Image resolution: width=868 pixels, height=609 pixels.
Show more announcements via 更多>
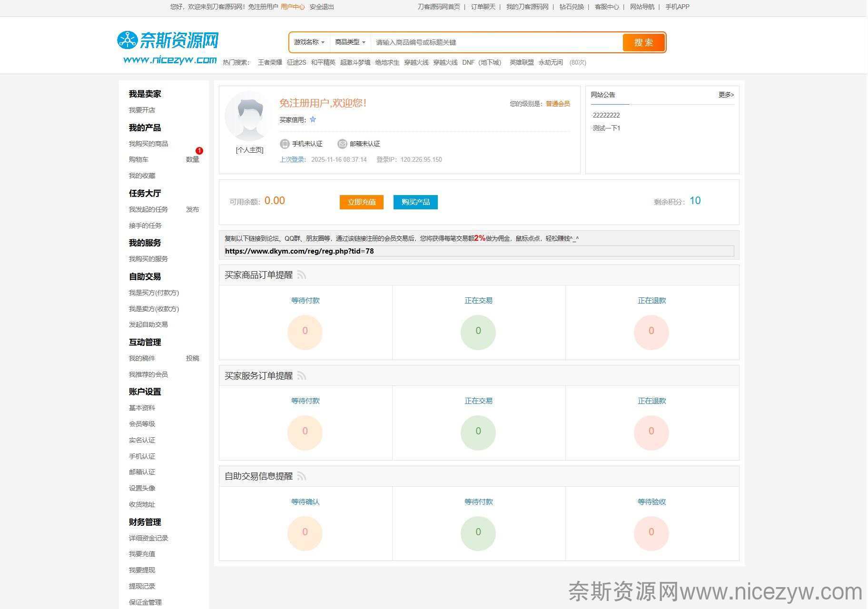click(726, 95)
